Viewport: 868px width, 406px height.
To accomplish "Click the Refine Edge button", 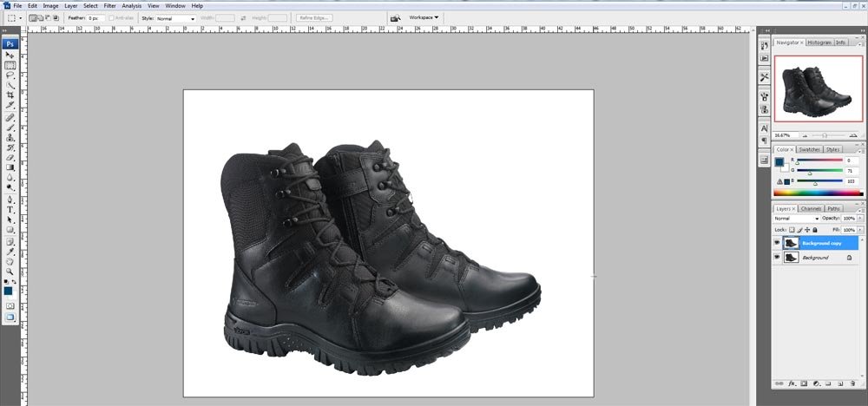I will [x=314, y=18].
